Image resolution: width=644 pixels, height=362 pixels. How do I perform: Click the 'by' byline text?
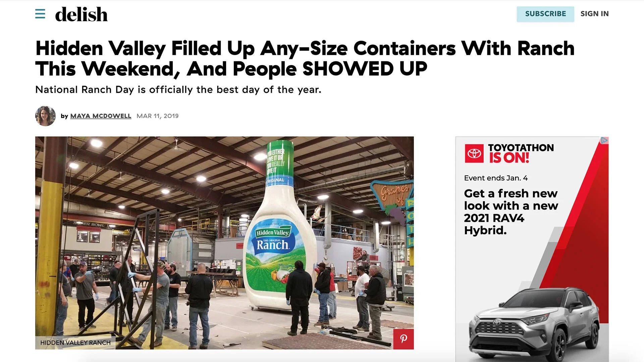(x=64, y=116)
